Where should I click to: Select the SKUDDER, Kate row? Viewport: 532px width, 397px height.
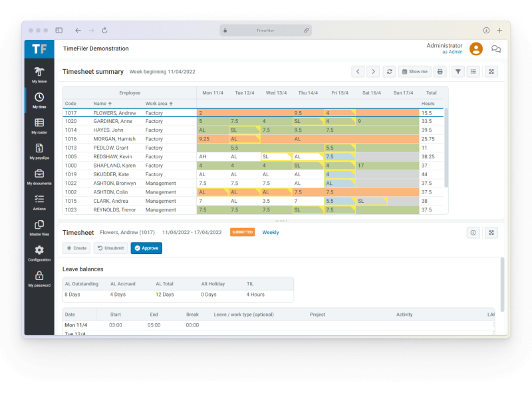pos(253,174)
